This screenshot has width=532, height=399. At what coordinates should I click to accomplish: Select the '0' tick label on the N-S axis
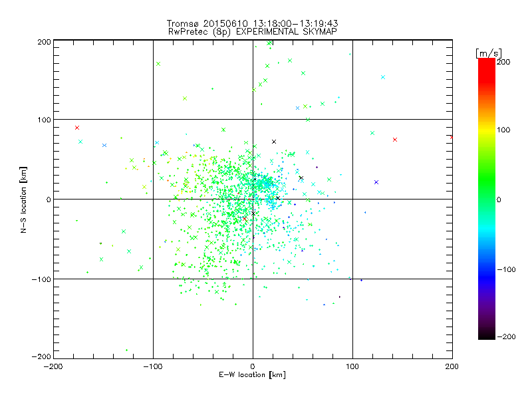pyautogui.click(x=48, y=199)
